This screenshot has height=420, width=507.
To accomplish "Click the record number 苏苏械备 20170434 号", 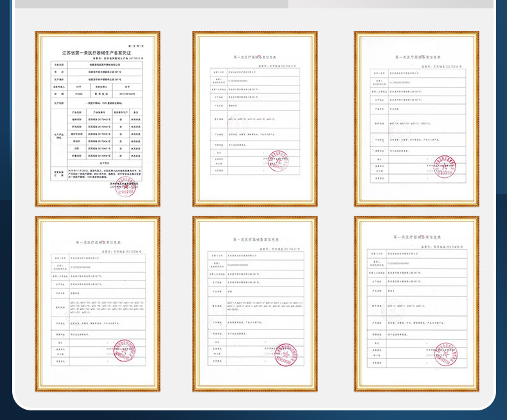I will (x=442, y=67).
